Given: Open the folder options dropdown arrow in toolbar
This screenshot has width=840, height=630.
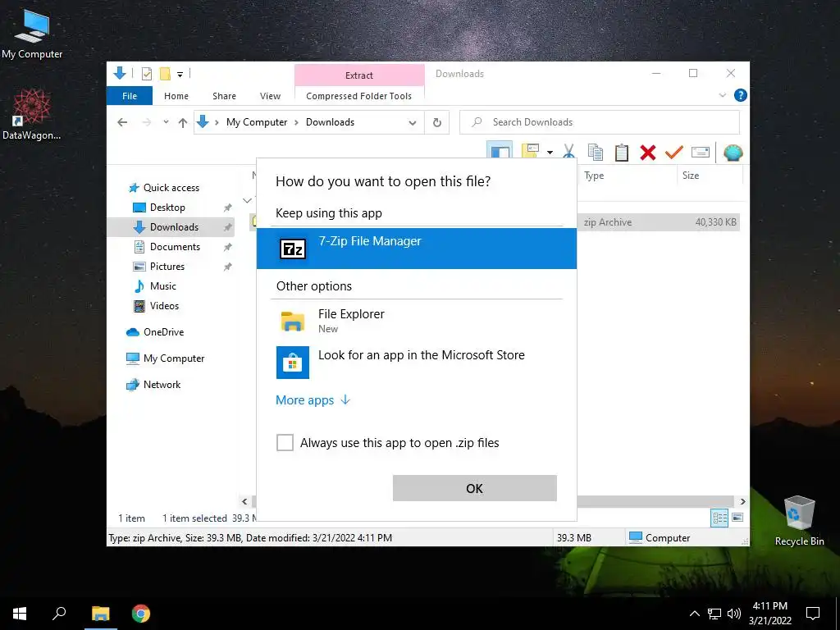Looking at the screenshot, I should click(x=550, y=153).
